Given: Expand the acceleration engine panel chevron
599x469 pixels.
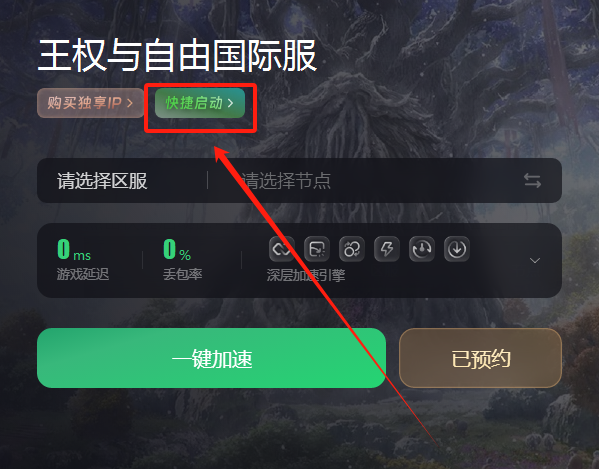Looking at the screenshot, I should click(535, 260).
